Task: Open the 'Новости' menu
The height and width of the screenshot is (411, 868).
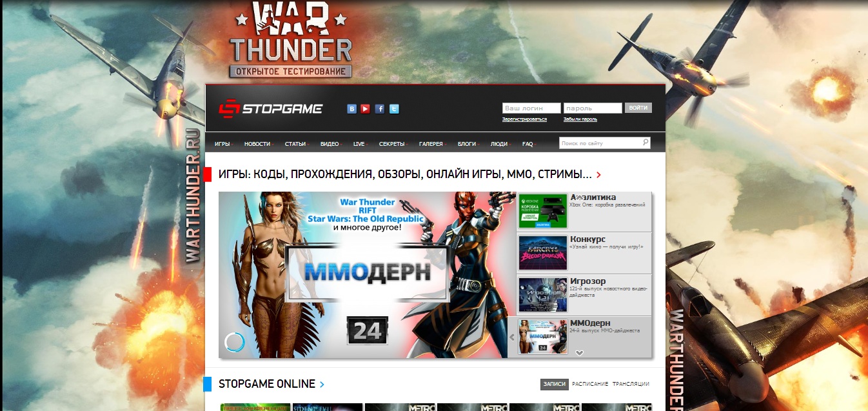Action: [257, 144]
